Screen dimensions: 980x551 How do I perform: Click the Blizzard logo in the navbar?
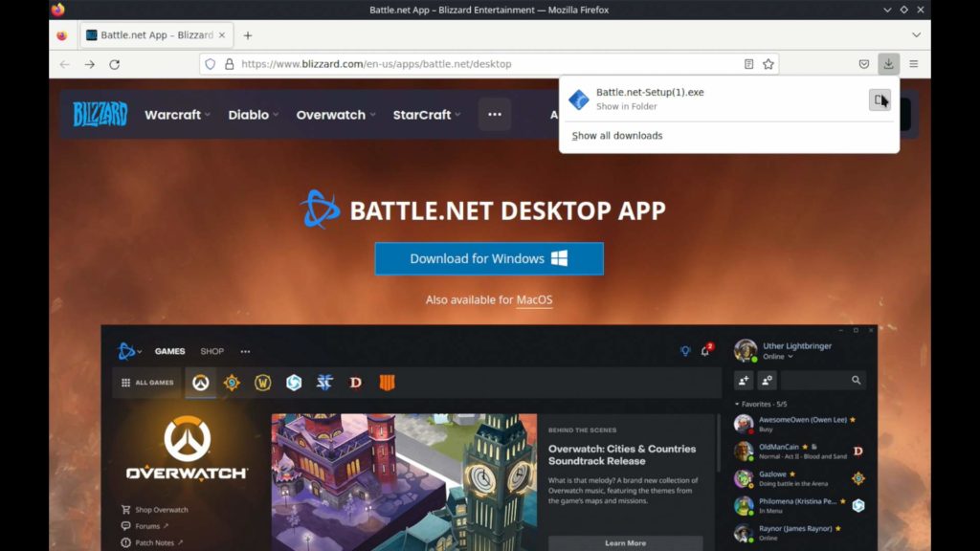pyautogui.click(x=100, y=115)
